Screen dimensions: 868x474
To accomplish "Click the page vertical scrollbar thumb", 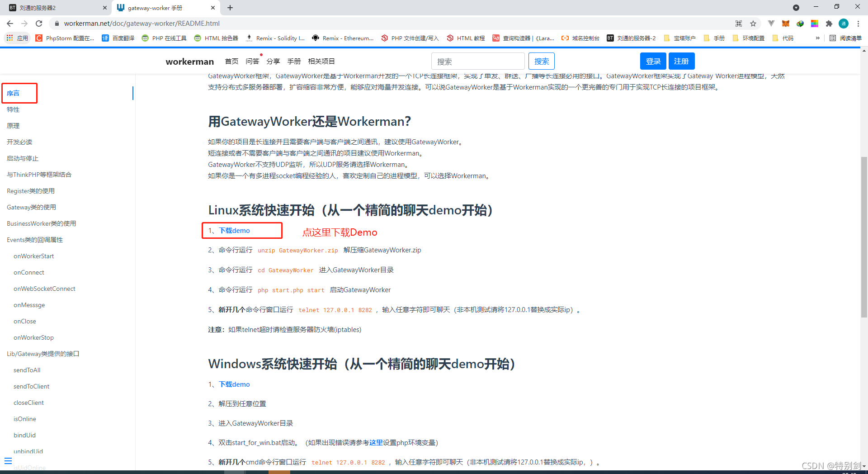I will point(864,237).
